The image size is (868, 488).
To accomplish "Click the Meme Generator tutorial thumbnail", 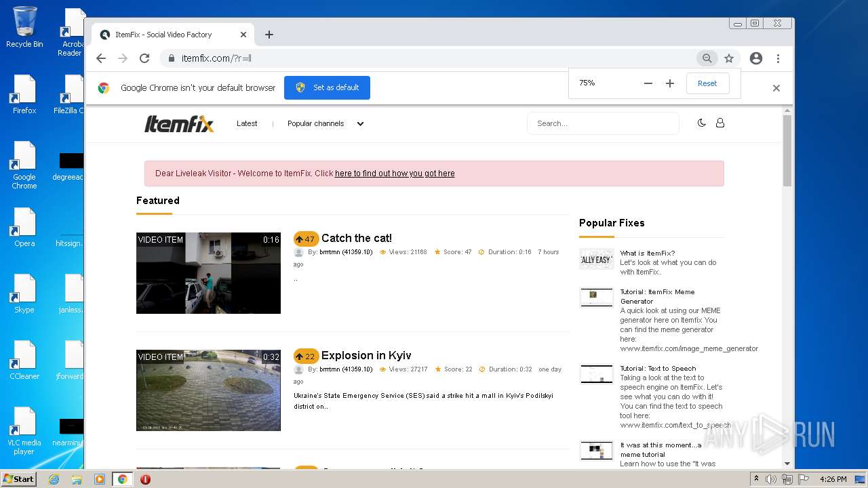I will (x=596, y=297).
